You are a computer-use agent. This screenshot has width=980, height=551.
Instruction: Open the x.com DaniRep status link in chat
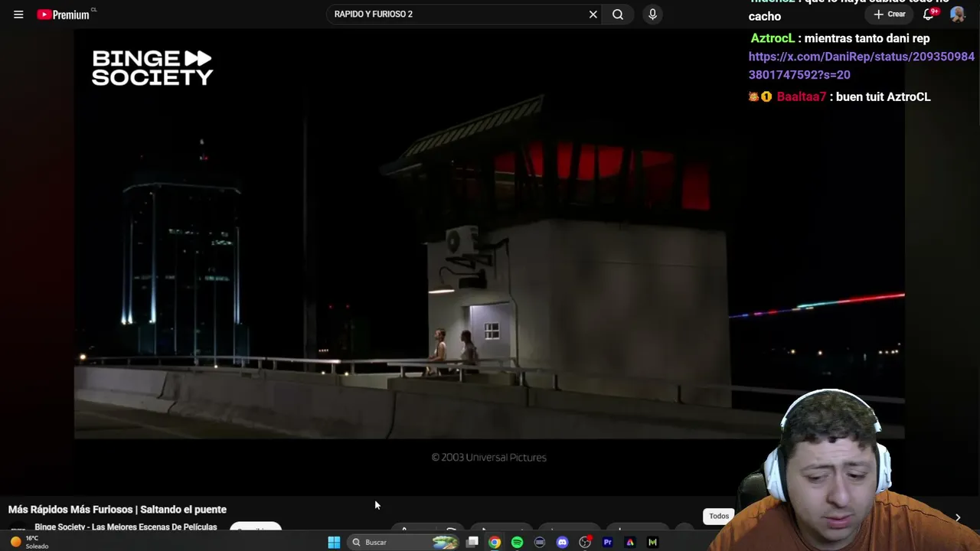point(861,66)
